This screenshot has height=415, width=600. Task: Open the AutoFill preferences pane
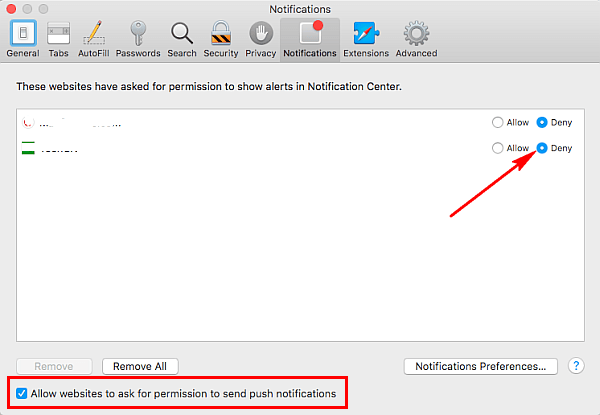click(93, 39)
